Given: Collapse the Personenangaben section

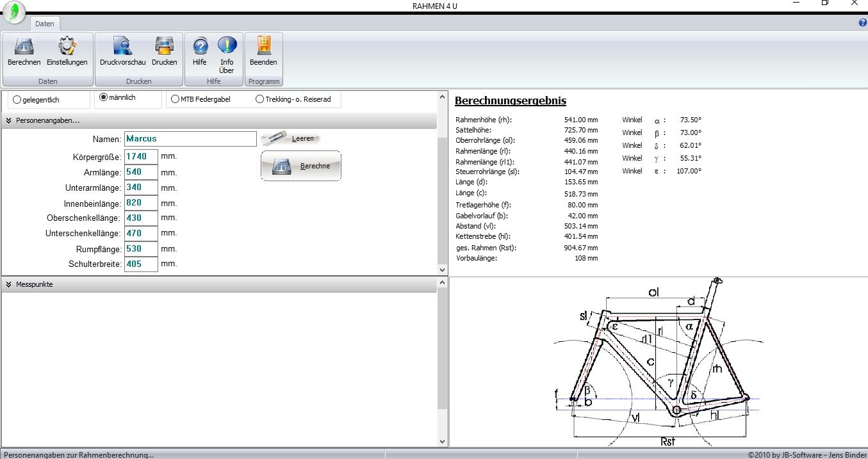Looking at the screenshot, I should 10,120.
